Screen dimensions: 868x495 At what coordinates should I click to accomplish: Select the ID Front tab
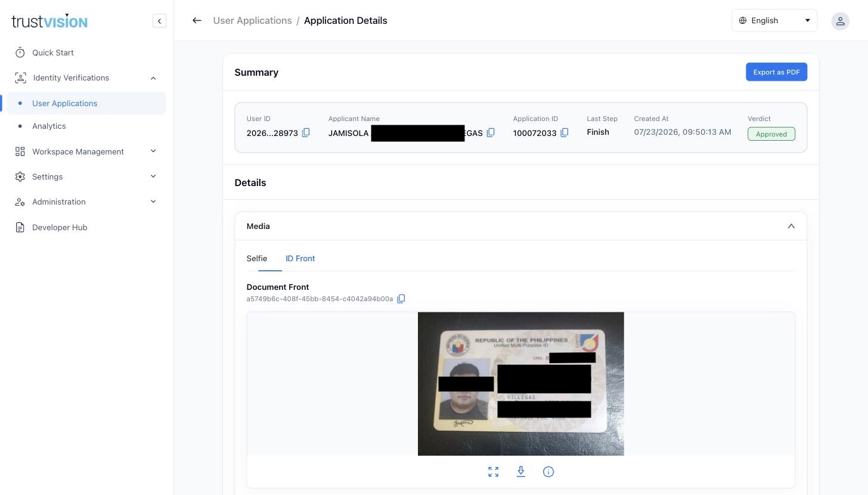(300, 258)
